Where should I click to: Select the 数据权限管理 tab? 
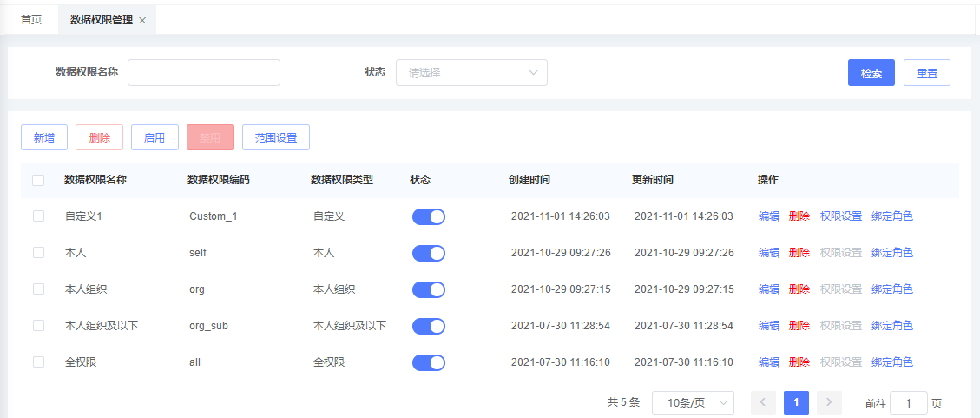(101, 20)
